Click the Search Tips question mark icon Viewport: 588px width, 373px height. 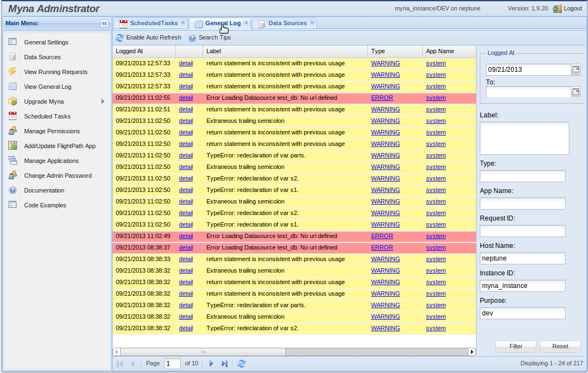coord(192,38)
